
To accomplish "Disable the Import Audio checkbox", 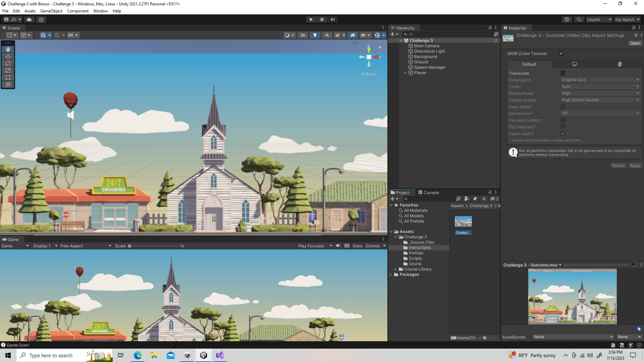I will tap(562, 133).
